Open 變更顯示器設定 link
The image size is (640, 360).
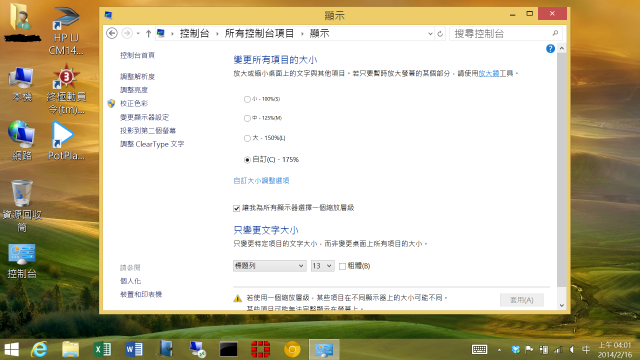tap(144, 117)
